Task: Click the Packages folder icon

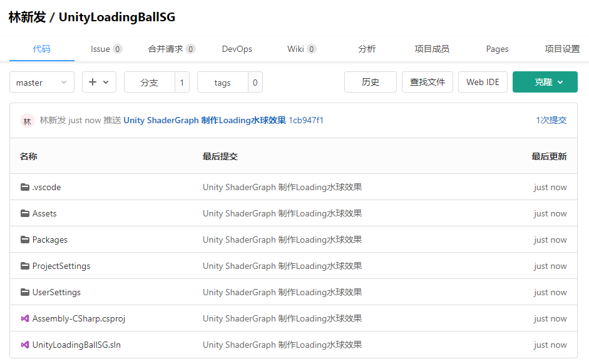Action: (25, 240)
